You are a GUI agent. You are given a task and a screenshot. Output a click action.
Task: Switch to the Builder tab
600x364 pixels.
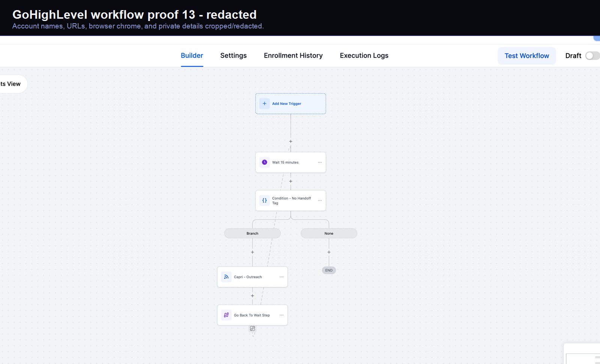coord(192,55)
